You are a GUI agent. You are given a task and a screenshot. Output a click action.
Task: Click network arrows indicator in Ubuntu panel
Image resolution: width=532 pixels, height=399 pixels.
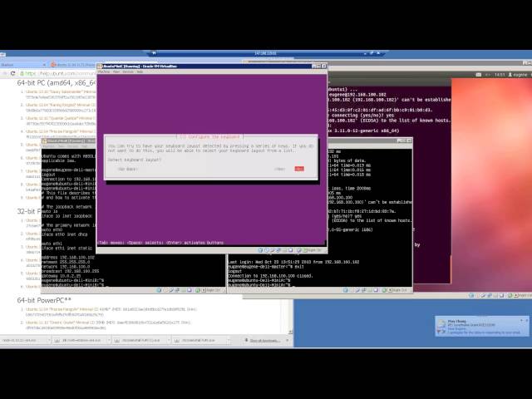pyautogui.click(x=488, y=74)
